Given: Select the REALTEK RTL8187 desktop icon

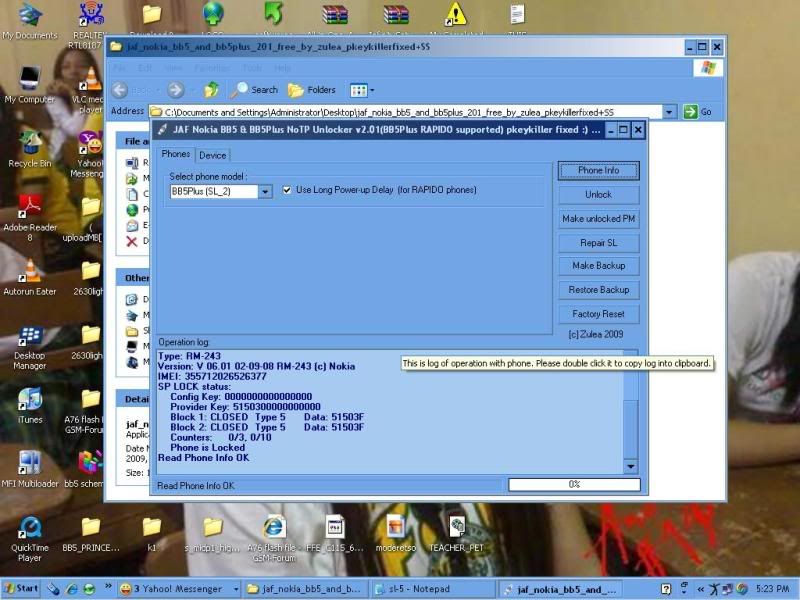Looking at the screenshot, I should click(x=90, y=26).
